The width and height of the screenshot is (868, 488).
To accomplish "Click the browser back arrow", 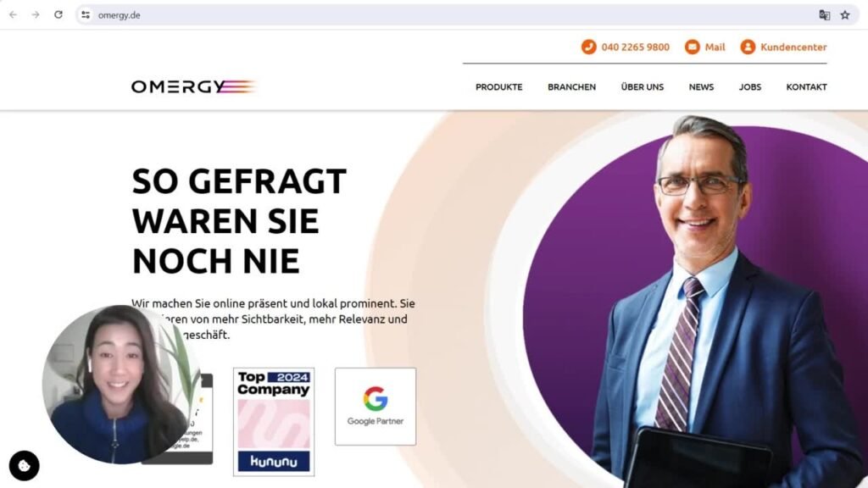I will (14, 15).
